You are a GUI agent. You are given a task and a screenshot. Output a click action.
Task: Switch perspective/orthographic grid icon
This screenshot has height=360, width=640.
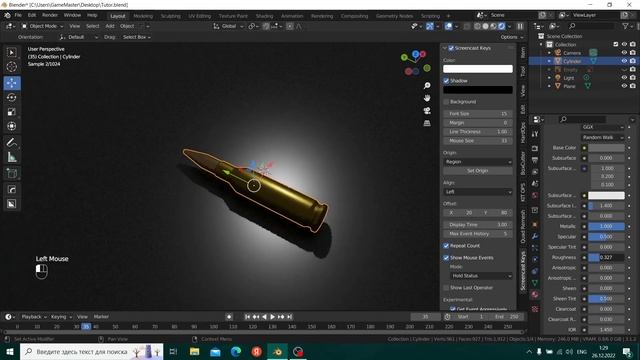click(427, 123)
